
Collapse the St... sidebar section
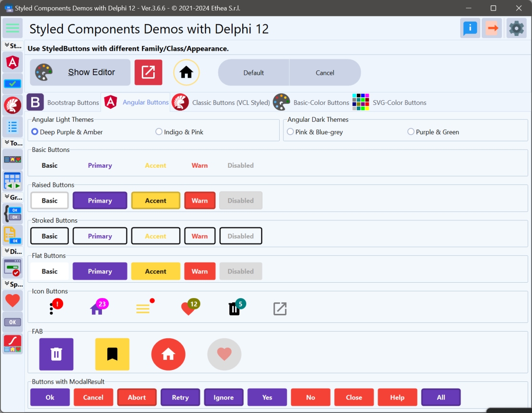coord(13,46)
